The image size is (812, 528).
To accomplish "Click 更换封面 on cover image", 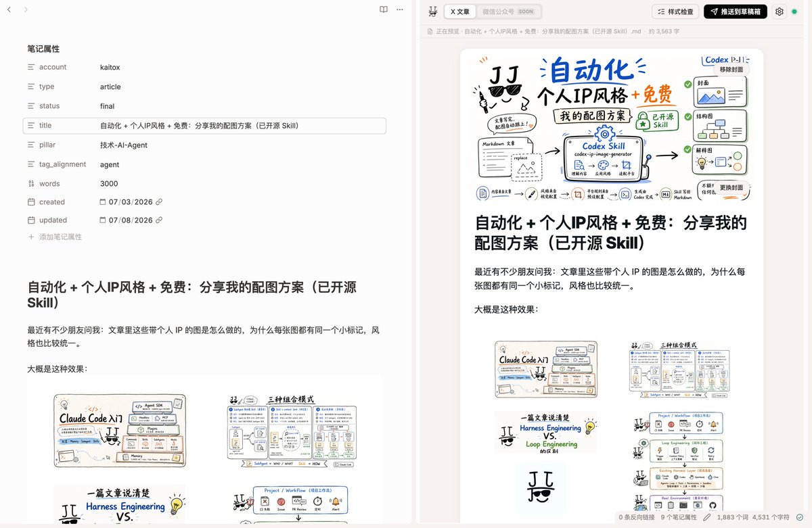I will coord(731,187).
